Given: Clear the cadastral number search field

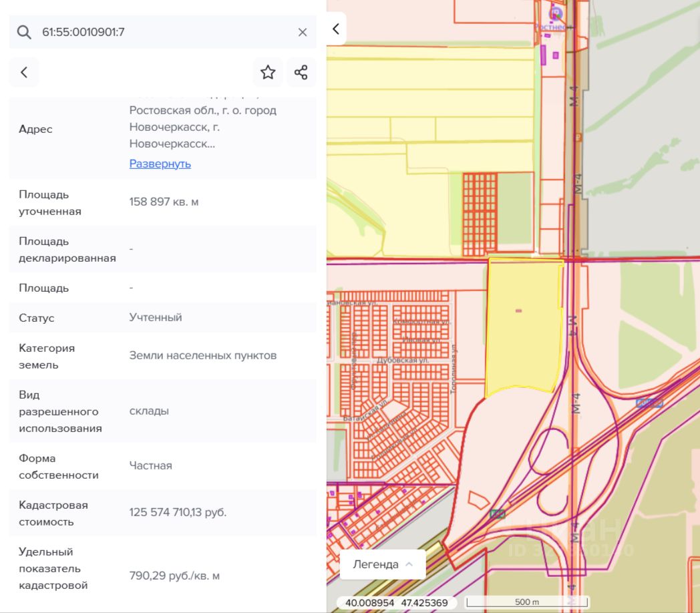Looking at the screenshot, I should click(302, 32).
